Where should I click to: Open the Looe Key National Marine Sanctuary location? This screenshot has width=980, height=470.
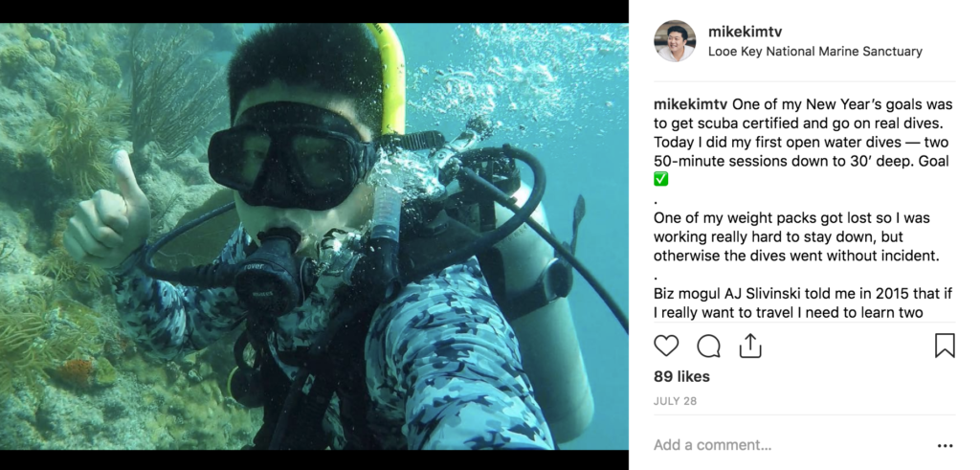click(815, 52)
